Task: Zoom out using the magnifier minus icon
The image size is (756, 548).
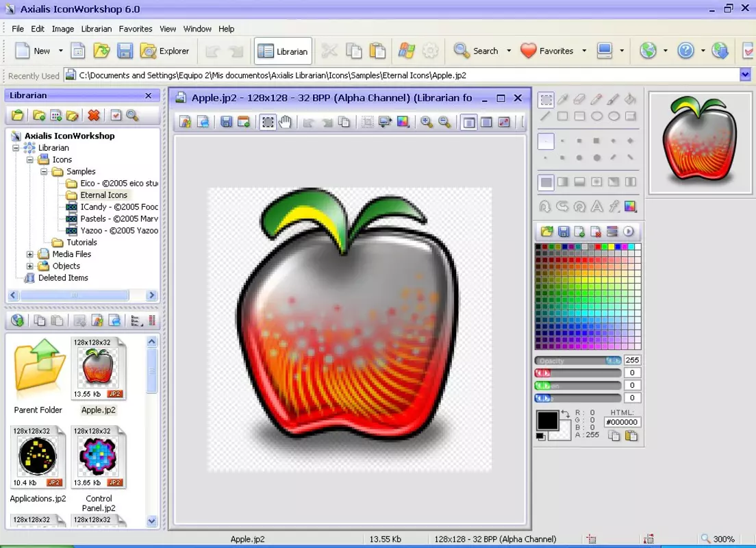Action: click(444, 122)
